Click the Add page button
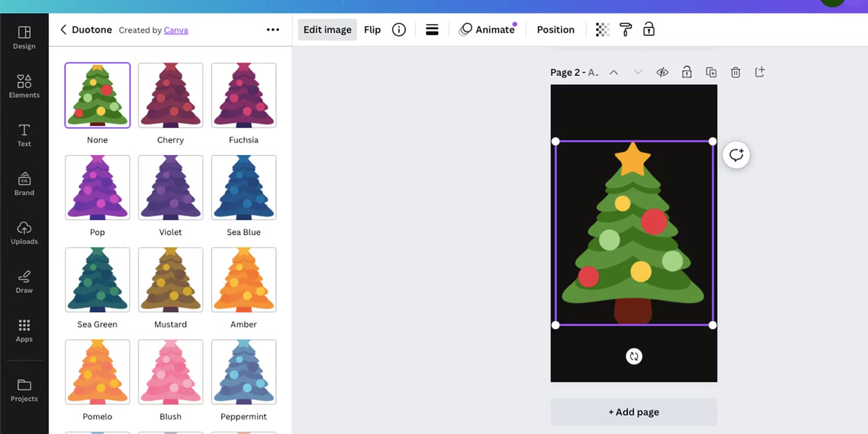 click(x=634, y=411)
